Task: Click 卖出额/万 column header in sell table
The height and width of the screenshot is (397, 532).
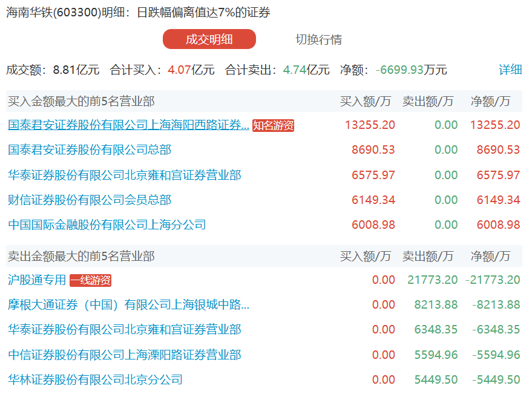Action: [427, 256]
